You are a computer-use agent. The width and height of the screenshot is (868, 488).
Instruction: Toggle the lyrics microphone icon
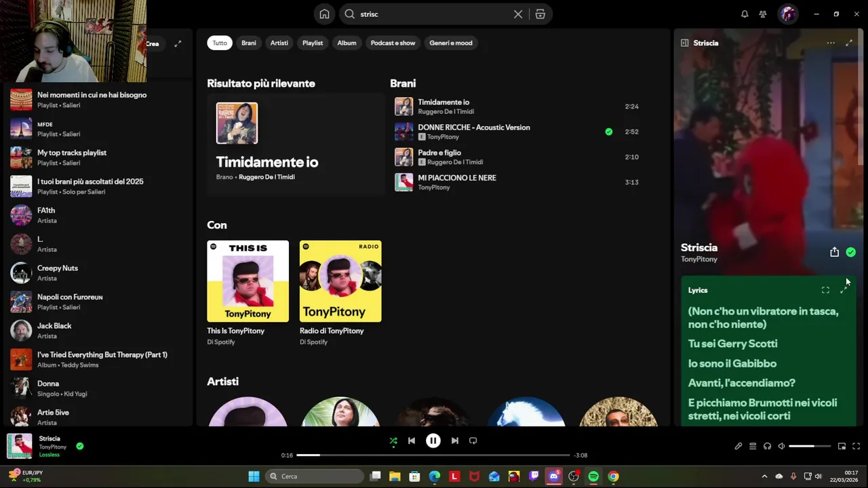pos(738,446)
